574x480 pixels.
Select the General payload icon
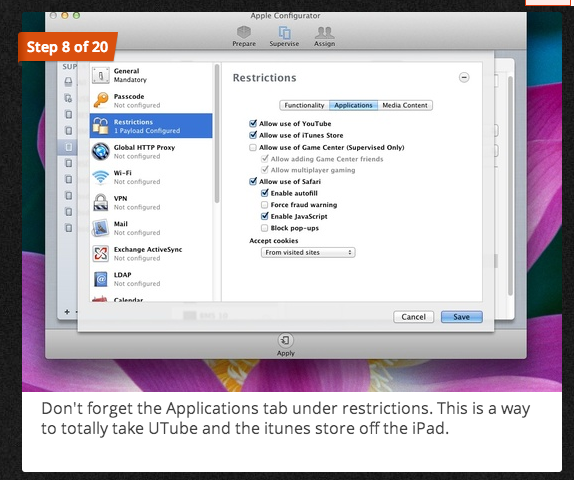click(101, 75)
